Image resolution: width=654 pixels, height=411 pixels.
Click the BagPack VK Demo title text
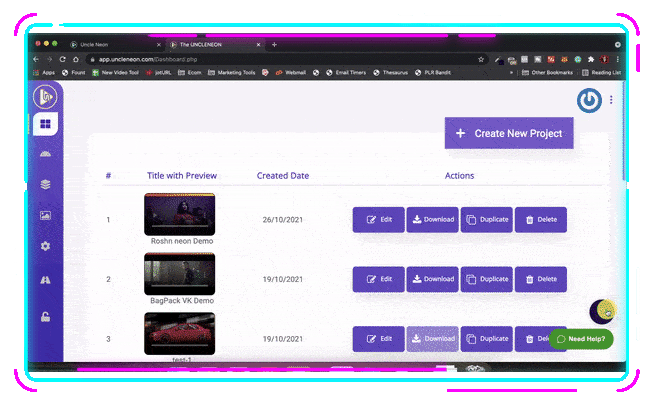point(182,300)
